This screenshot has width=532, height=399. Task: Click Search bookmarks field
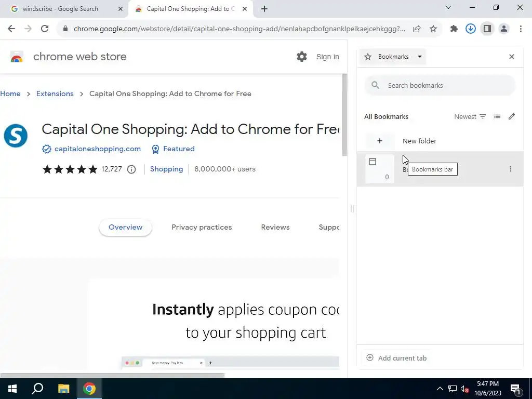click(x=440, y=86)
